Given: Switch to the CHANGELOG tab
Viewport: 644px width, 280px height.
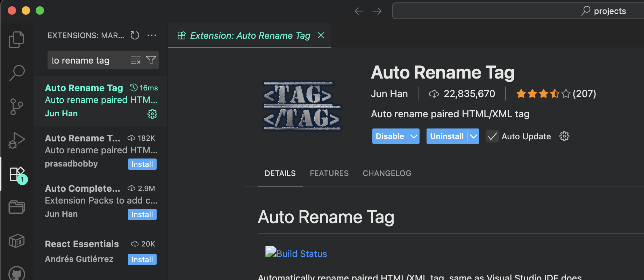Looking at the screenshot, I should pos(387,173).
